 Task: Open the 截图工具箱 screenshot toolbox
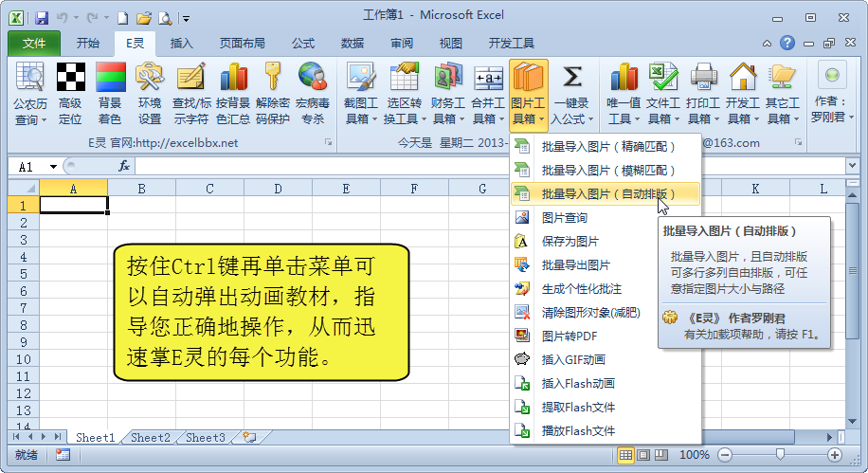coord(361,93)
